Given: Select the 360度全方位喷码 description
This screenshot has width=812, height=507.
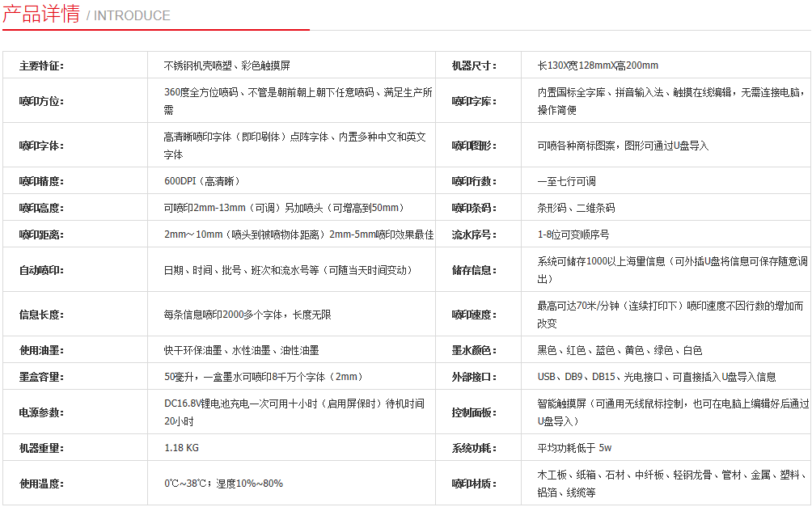Looking at the screenshot, I should point(298,101).
